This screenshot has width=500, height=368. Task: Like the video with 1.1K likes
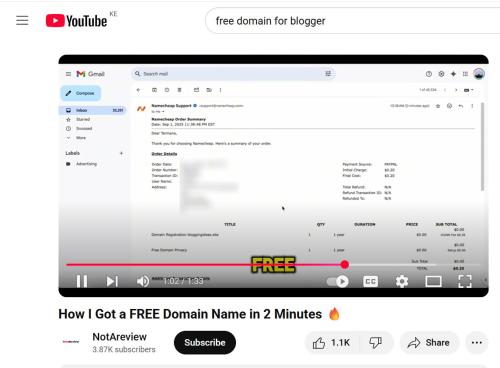tap(331, 343)
